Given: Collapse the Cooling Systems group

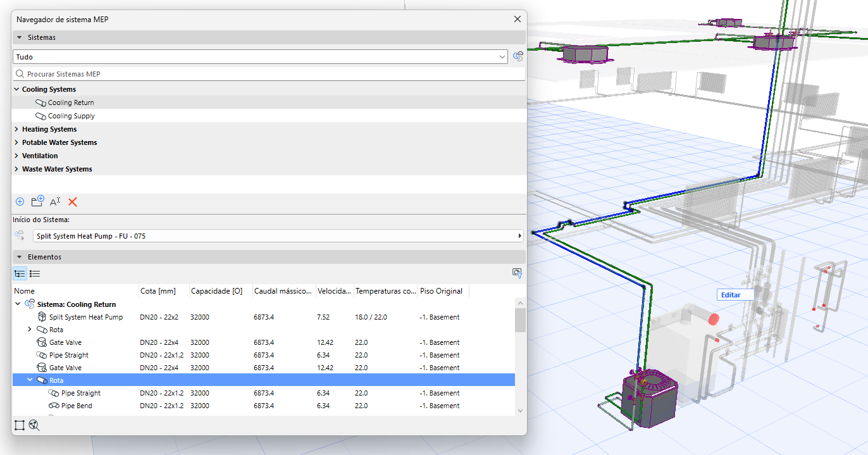Looking at the screenshot, I should coord(16,89).
